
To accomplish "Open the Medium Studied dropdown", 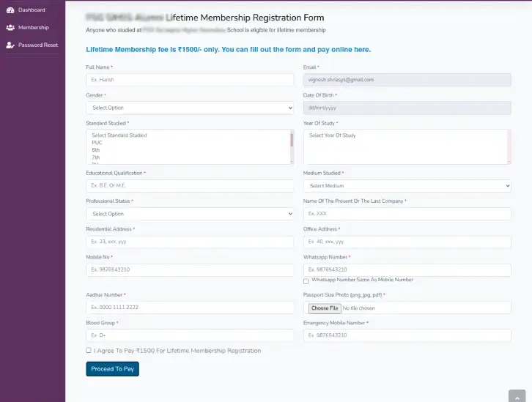I will pos(407,186).
